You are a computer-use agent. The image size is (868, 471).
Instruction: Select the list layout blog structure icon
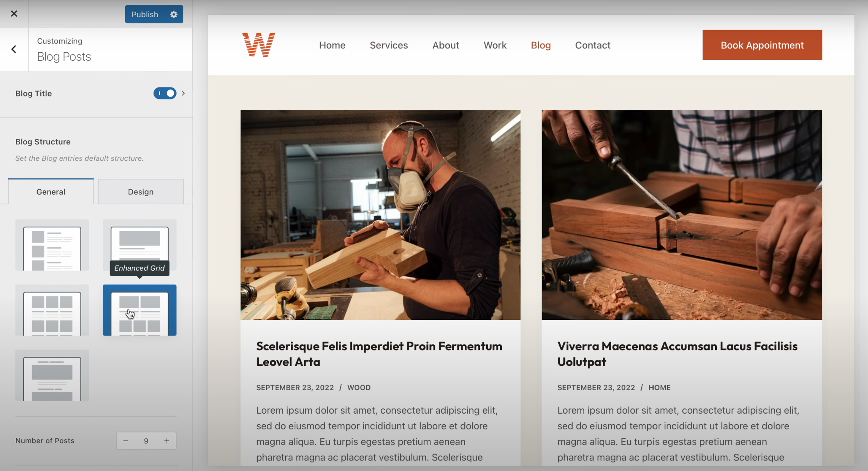pyautogui.click(x=52, y=245)
